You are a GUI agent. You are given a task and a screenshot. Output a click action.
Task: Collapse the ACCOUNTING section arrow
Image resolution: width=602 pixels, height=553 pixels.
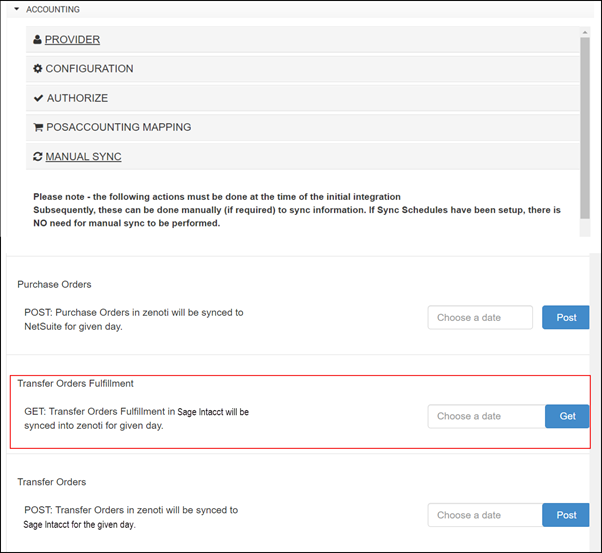(x=17, y=9)
